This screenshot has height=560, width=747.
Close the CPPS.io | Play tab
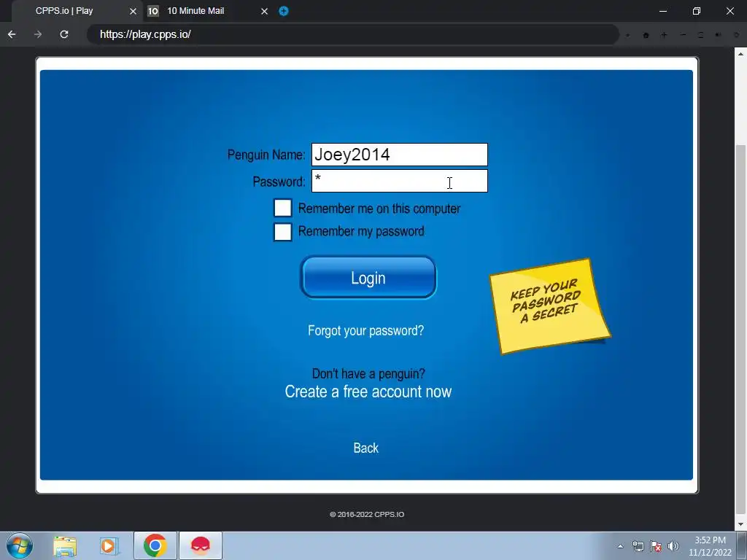pyautogui.click(x=133, y=11)
